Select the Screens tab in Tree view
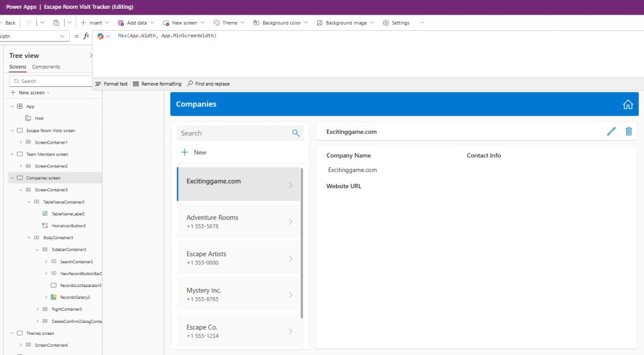 18,67
